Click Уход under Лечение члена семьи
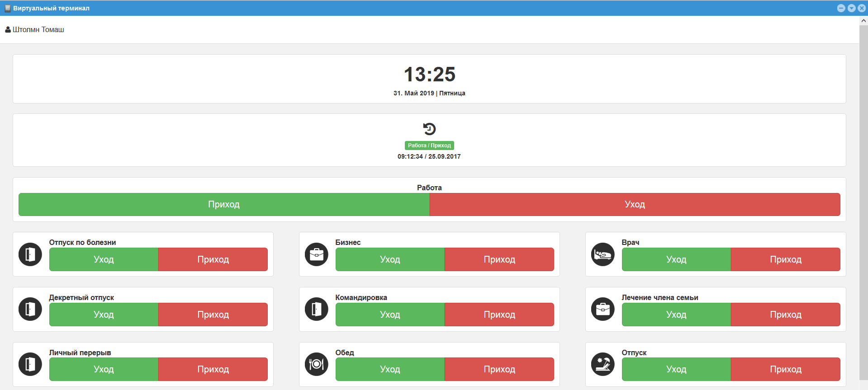Image resolution: width=868 pixels, height=390 pixels. coord(676,315)
